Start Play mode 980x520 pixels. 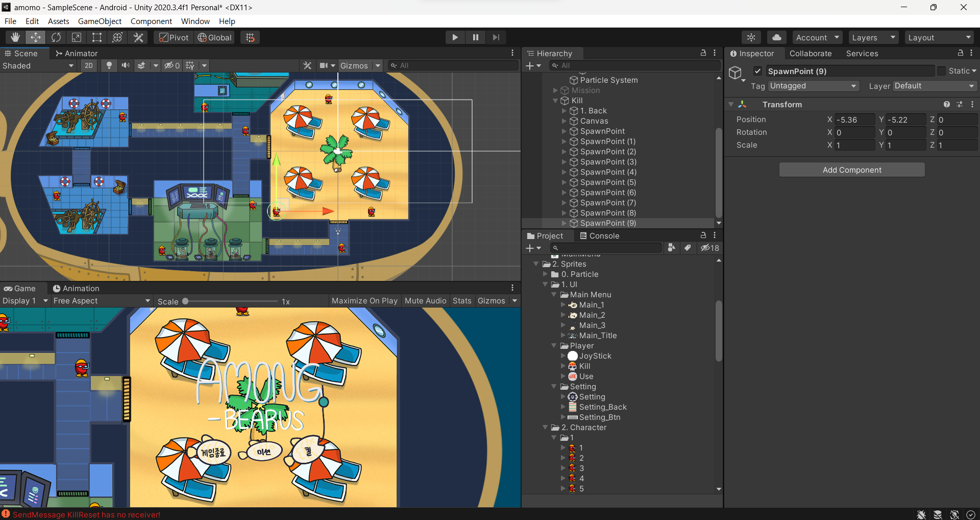click(455, 37)
